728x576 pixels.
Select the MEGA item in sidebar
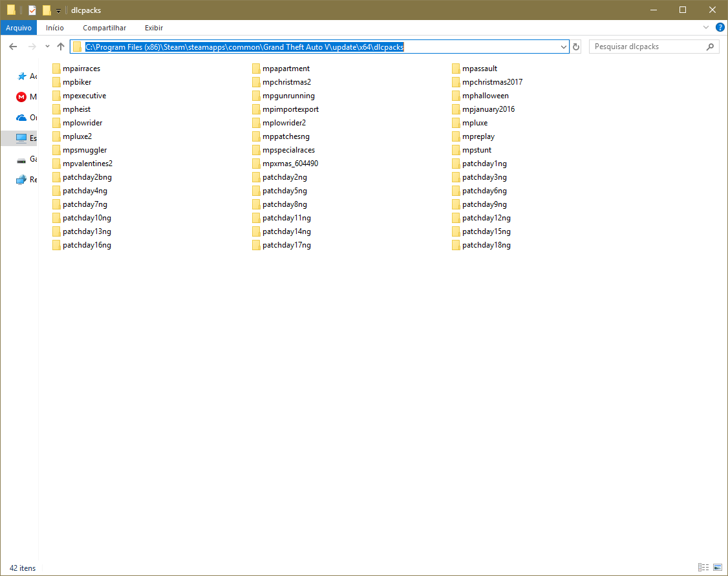21,96
